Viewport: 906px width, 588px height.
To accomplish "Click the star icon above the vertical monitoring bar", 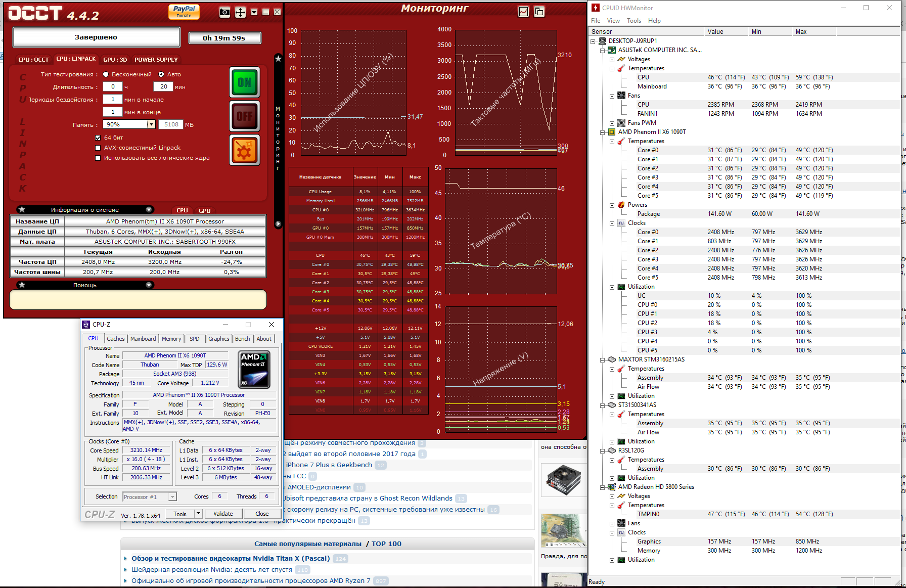I will click(x=278, y=59).
